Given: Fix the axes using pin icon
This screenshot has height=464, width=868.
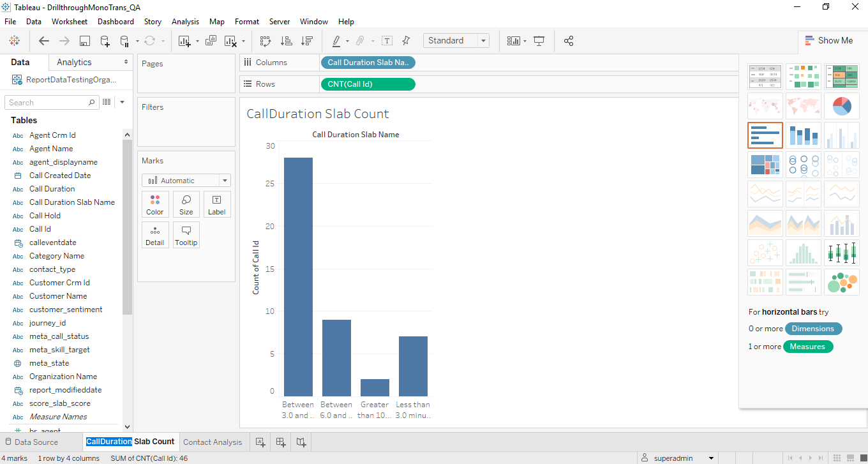Looking at the screenshot, I should click(406, 41).
